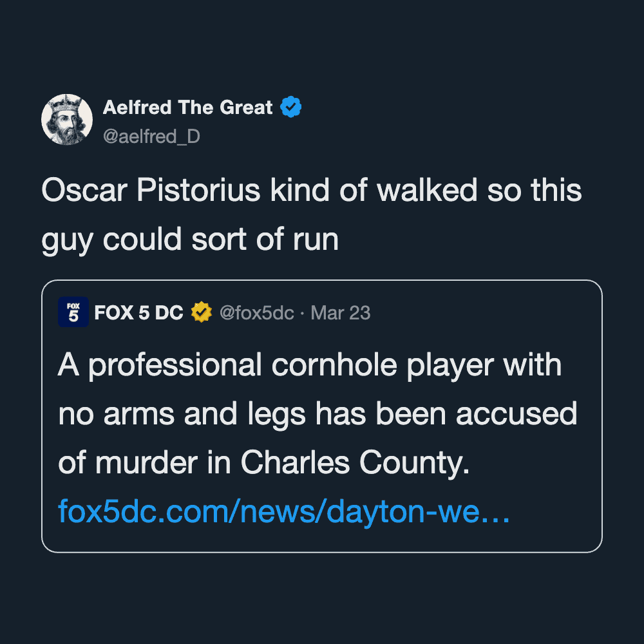
Task: Click the gold verified badge
Action: [x=202, y=313]
